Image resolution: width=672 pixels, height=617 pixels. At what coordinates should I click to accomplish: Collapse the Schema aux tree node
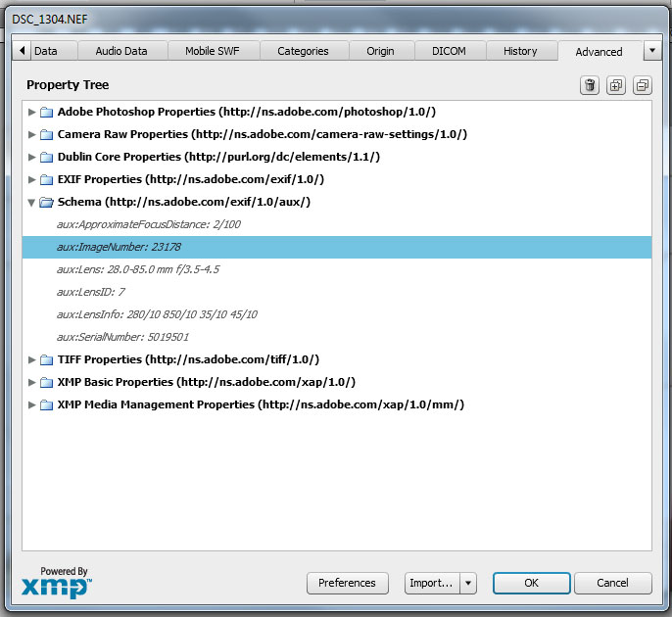(32, 203)
